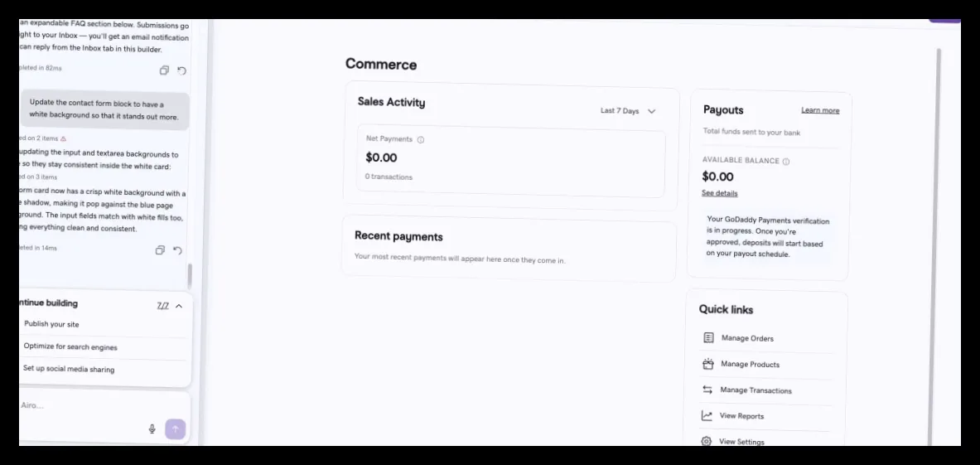Click the Manage Products box icon
Image resolution: width=980 pixels, height=465 pixels.
coord(707,364)
